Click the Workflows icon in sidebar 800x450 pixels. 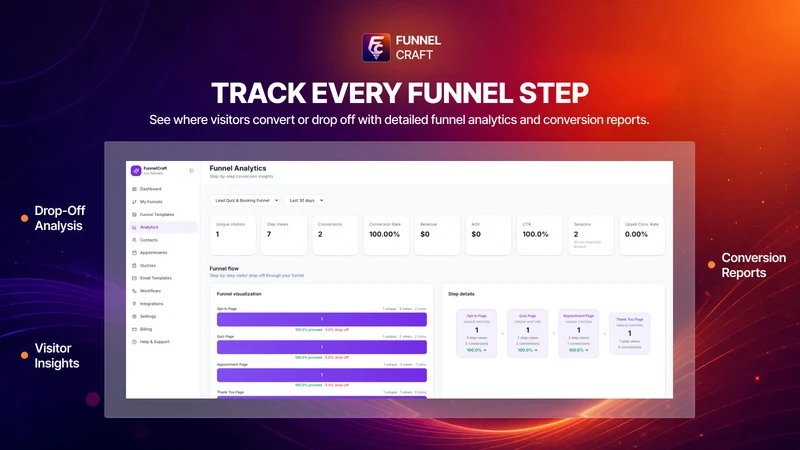pyautogui.click(x=134, y=291)
